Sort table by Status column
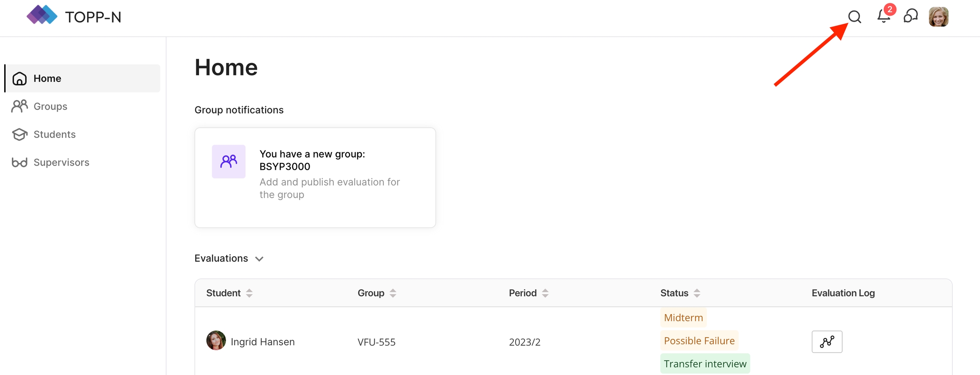Image resolution: width=980 pixels, height=375 pixels. click(697, 293)
